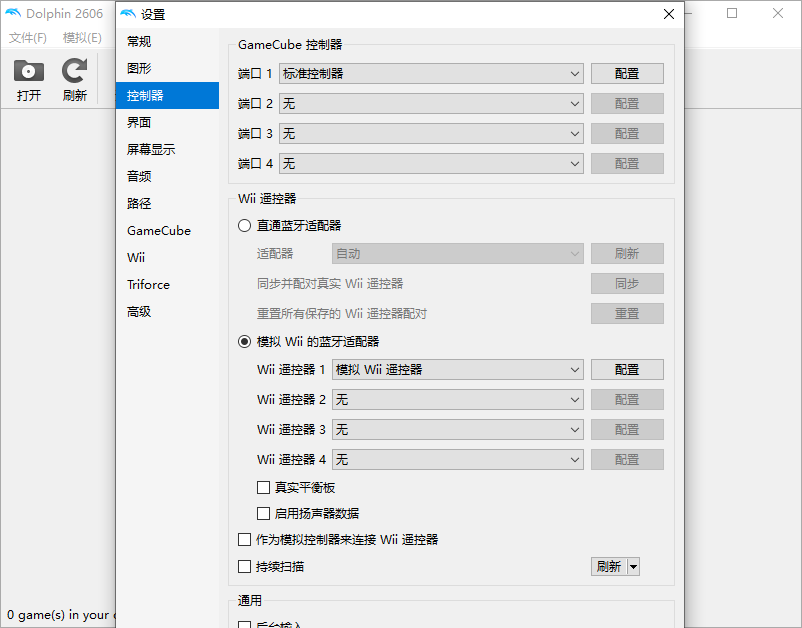Open the 模拟(E) menu in Dolphin
This screenshot has width=802, height=628.
pyautogui.click(x=82, y=38)
